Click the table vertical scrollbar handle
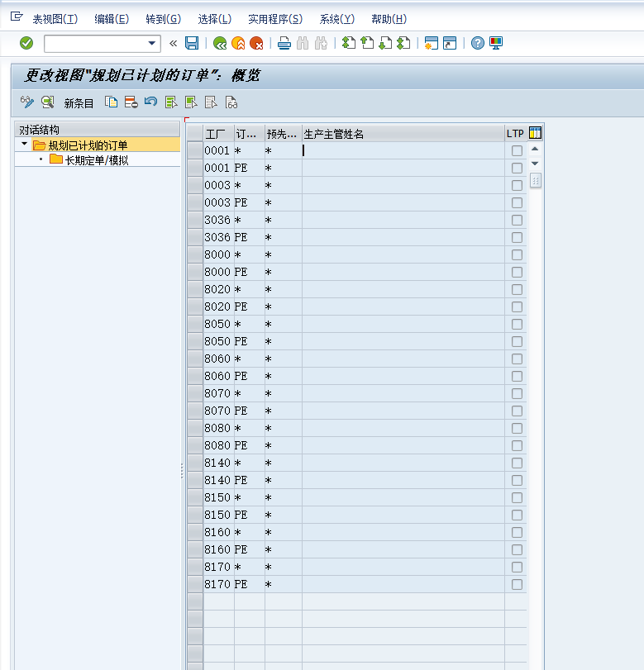The height and width of the screenshot is (670, 644). tap(535, 180)
